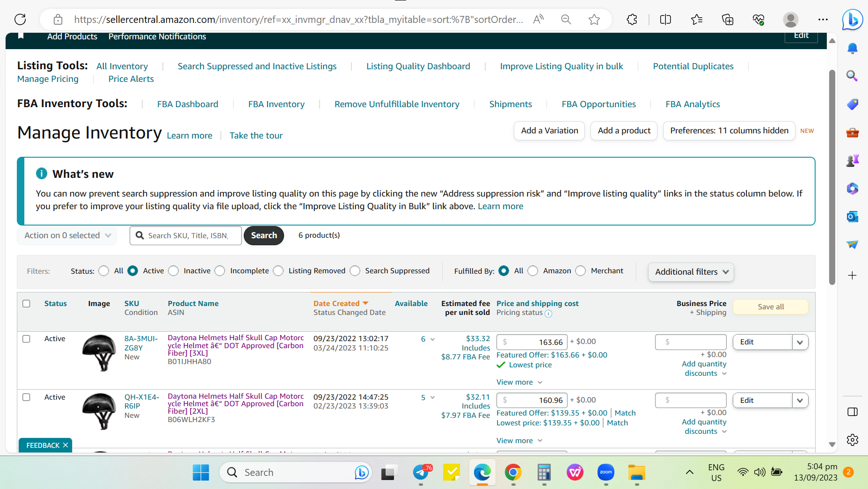Expand available quantity 6 chevron

432,339
